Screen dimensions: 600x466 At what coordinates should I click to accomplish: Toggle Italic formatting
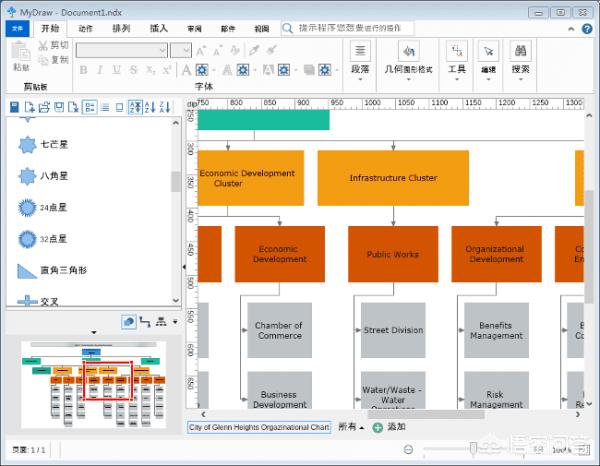point(100,70)
